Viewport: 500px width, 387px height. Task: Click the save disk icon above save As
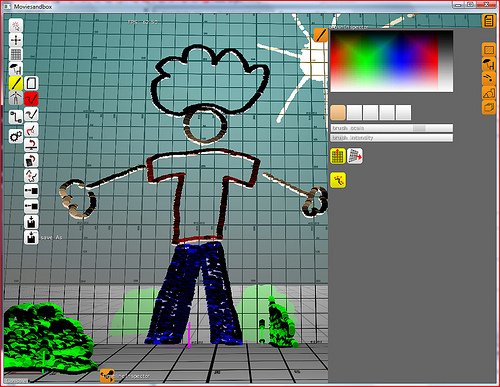click(31, 222)
